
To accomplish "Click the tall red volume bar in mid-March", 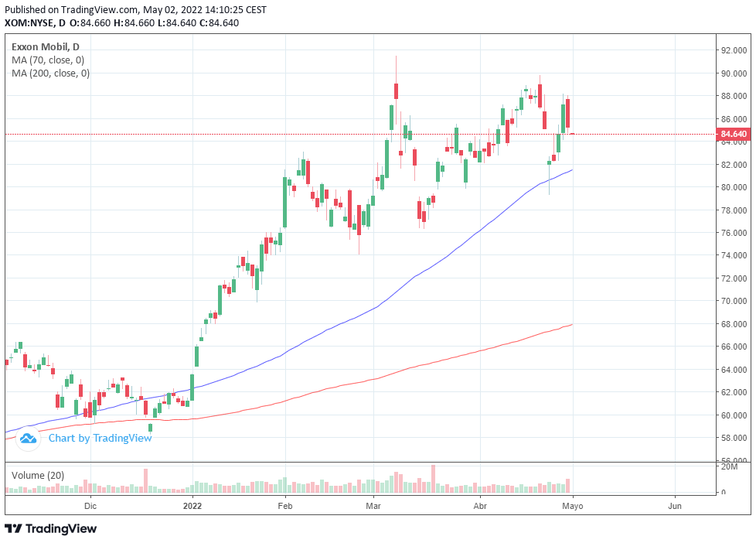I will click(433, 479).
